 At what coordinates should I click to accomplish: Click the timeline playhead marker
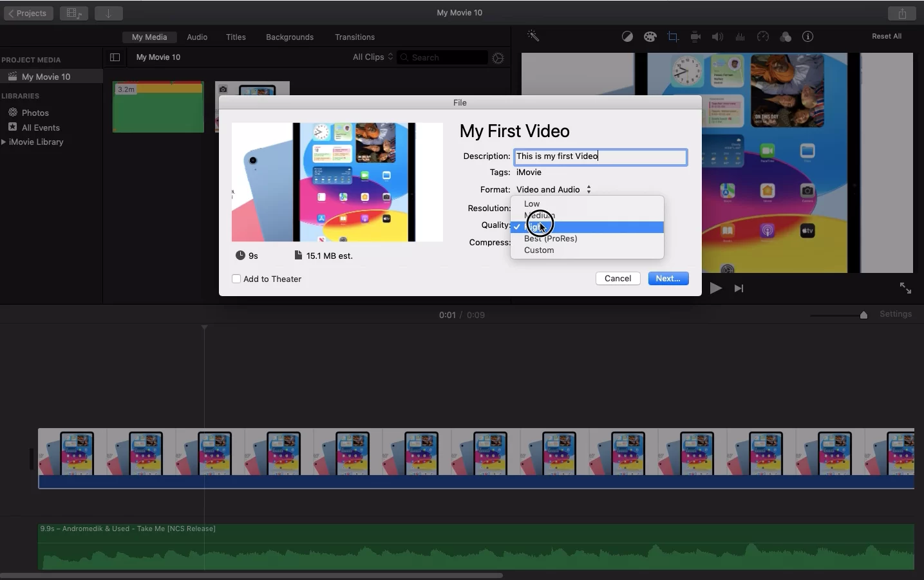(204, 328)
